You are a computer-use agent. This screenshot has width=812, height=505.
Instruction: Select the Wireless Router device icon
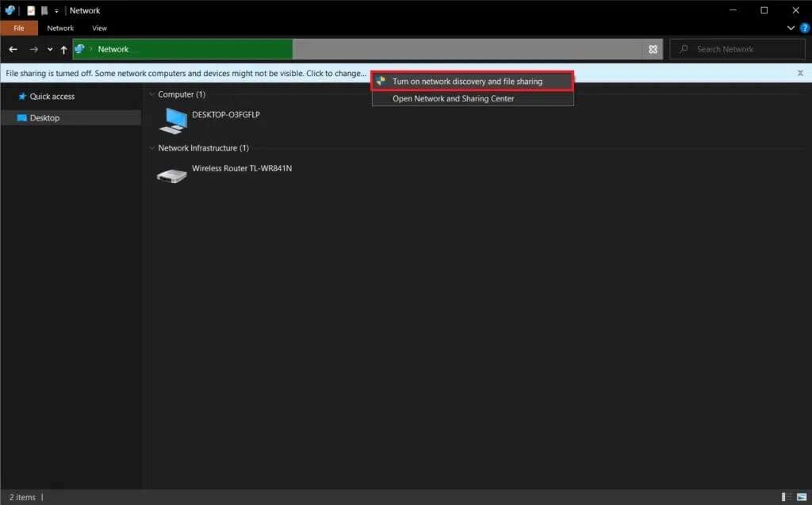[x=172, y=175]
